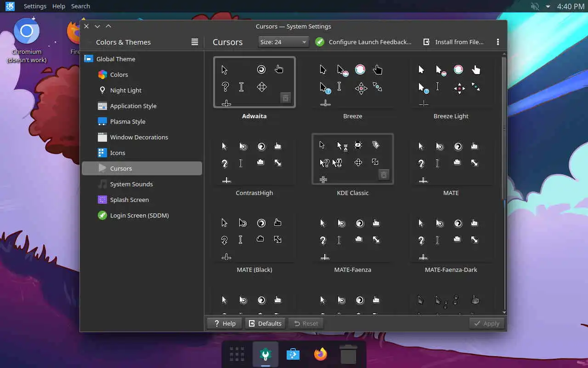Open the Settings menu in top panel
The image size is (588, 368).
(35, 6)
